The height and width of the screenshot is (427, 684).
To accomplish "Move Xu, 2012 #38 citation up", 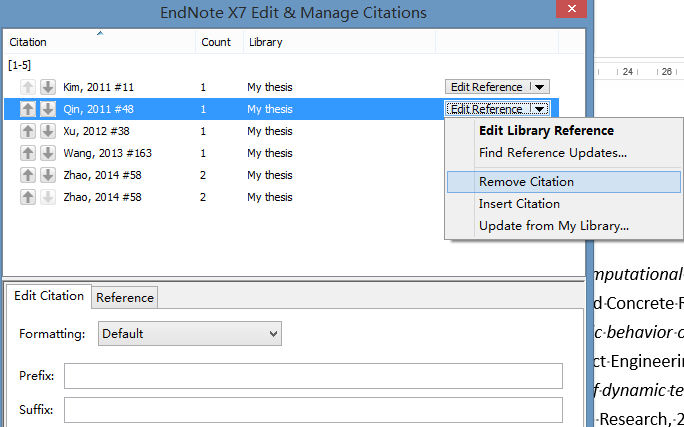I will 27,131.
